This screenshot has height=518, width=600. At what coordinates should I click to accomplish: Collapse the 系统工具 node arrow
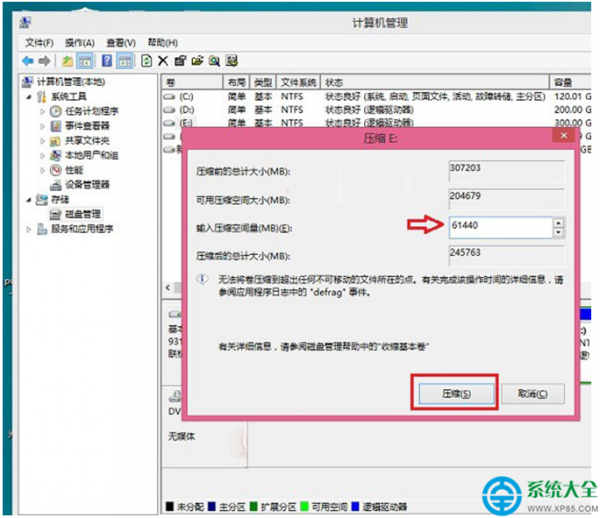click(29, 97)
